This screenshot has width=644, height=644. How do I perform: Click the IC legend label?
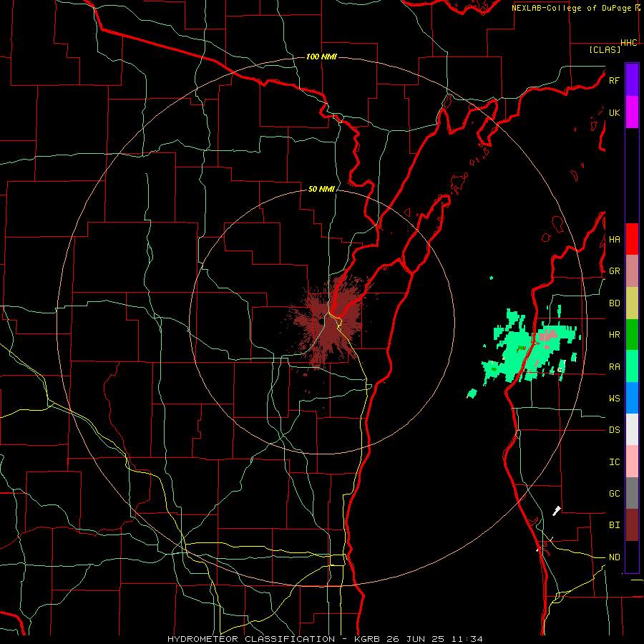click(x=614, y=462)
